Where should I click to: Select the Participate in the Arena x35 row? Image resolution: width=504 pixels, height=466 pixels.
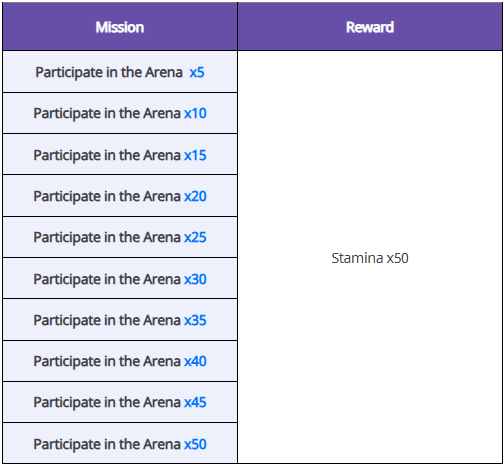pyautogui.click(x=120, y=320)
